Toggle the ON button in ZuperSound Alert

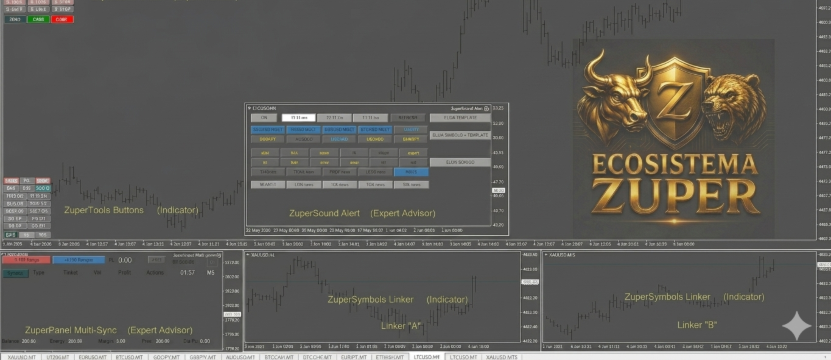pos(264,118)
